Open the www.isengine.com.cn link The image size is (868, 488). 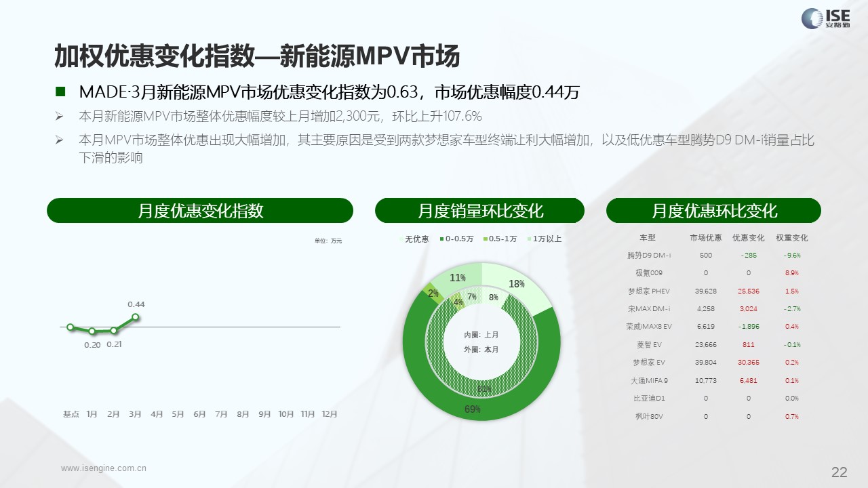(x=104, y=468)
